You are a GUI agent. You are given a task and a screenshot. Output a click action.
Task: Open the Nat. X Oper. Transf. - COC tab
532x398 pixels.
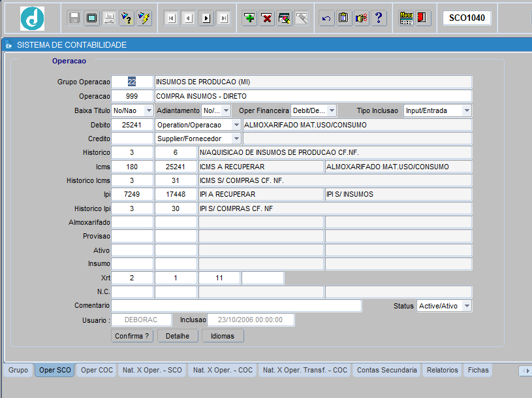click(305, 370)
